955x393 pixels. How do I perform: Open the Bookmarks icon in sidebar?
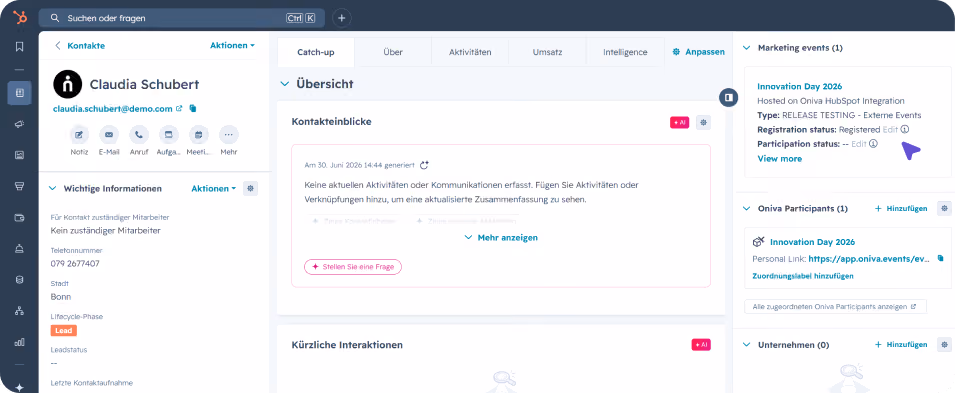[19, 46]
